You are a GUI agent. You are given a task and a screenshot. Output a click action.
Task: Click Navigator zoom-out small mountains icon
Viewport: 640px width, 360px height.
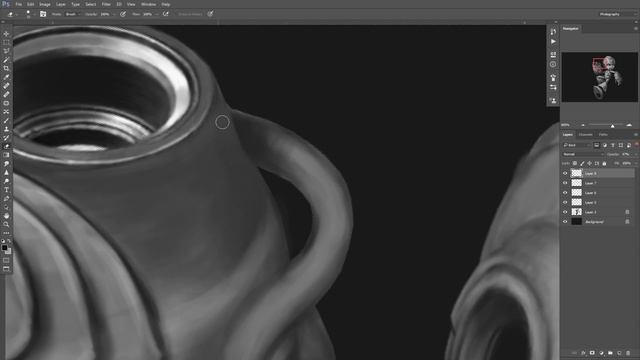583,125
